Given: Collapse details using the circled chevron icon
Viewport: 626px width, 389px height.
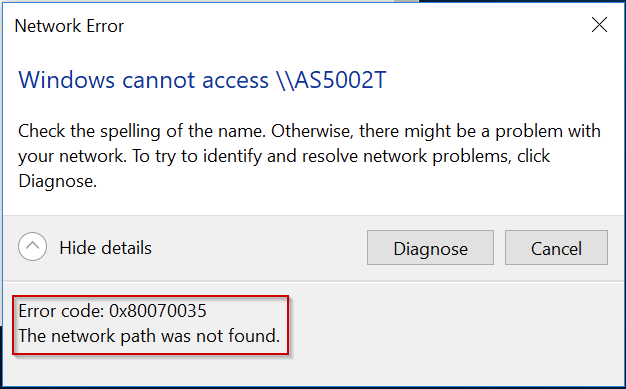Looking at the screenshot, I should pos(32,246).
